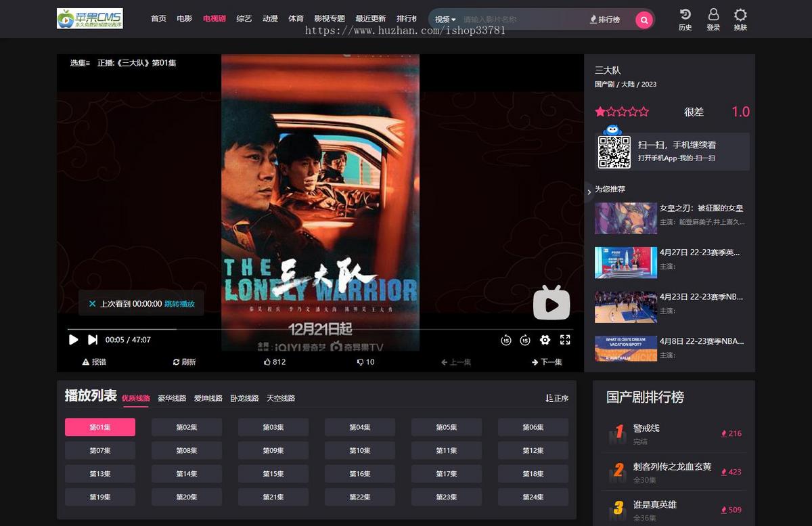Open 4月23日 22-23赛季NB recommendation thumbnail
The image size is (812, 526).
pyautogui.click(x=626, y=307)
